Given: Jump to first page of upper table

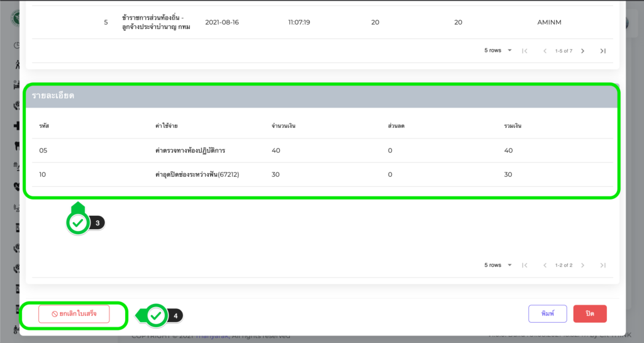Looking at the screenshot, I should (x=525, y=51).
